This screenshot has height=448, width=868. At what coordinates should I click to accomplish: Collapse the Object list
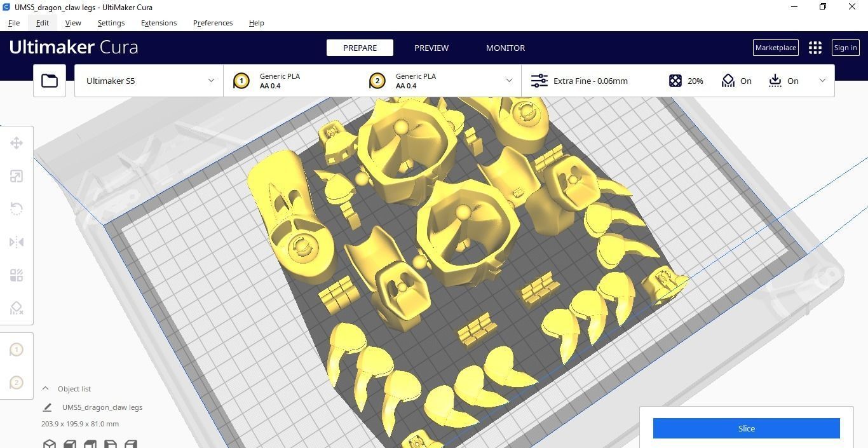[46, 388]
